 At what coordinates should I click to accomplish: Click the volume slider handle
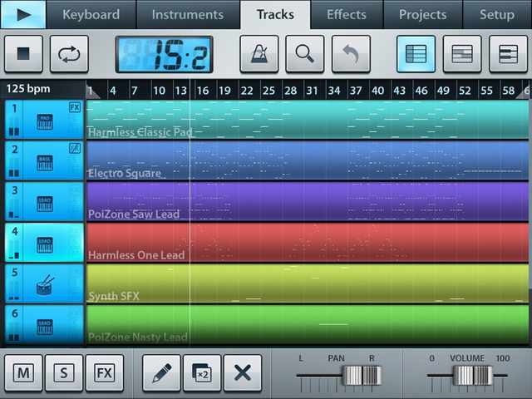pyautogui.click(x=466, y=376)
